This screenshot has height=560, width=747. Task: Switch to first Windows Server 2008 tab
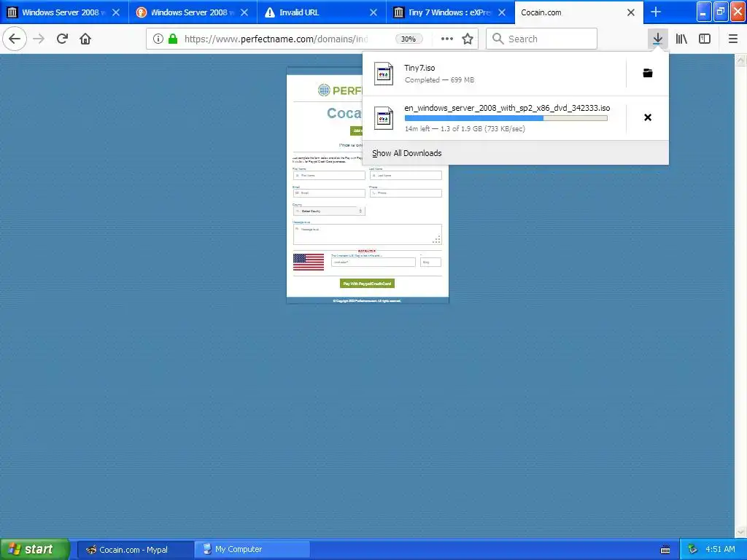click(64, 12)
